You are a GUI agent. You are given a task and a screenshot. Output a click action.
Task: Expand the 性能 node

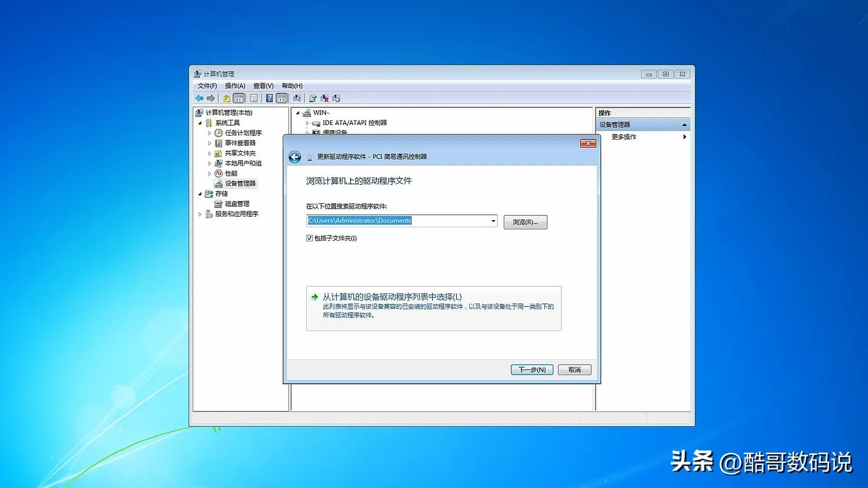(209, 174)
